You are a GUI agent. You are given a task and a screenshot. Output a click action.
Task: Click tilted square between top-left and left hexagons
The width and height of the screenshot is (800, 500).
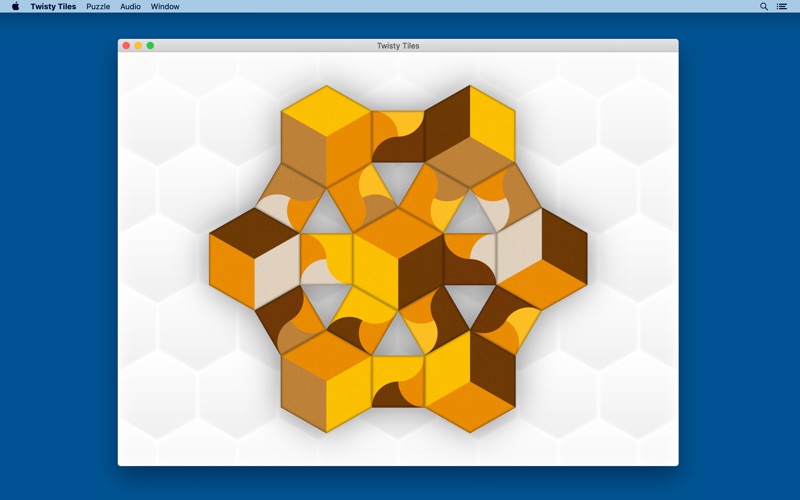click(290, 197)
